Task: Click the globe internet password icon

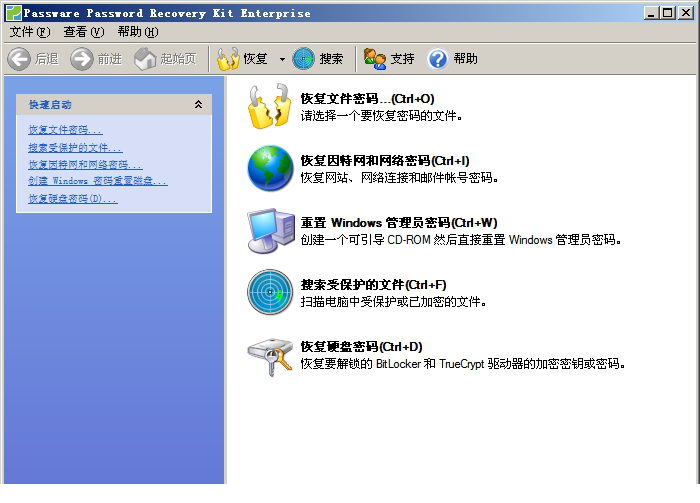Action: pos(271,168)
